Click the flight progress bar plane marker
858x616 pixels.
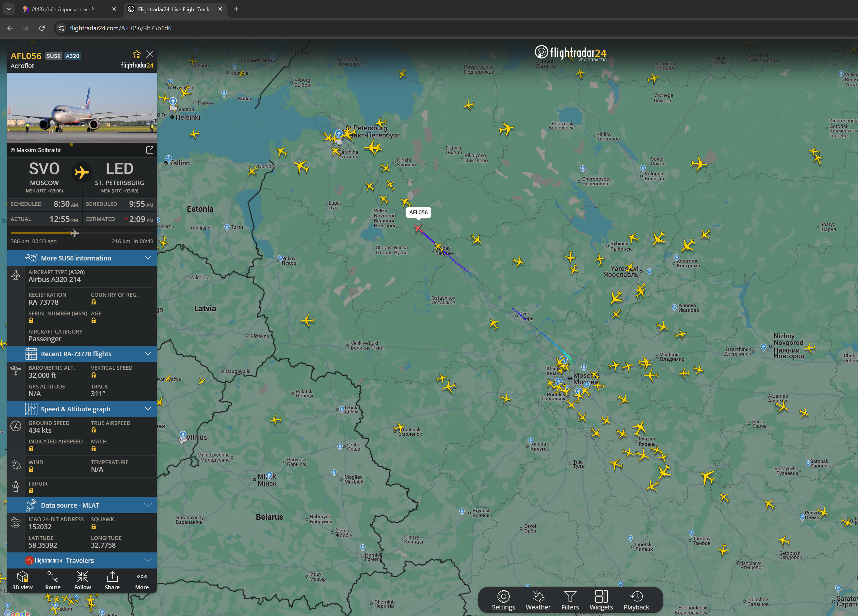[75, 233]
